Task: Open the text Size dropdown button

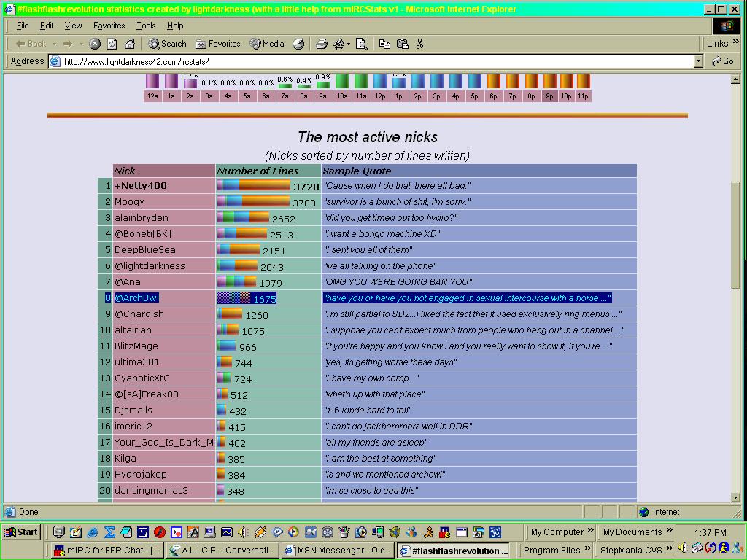Action: [341, 44]
